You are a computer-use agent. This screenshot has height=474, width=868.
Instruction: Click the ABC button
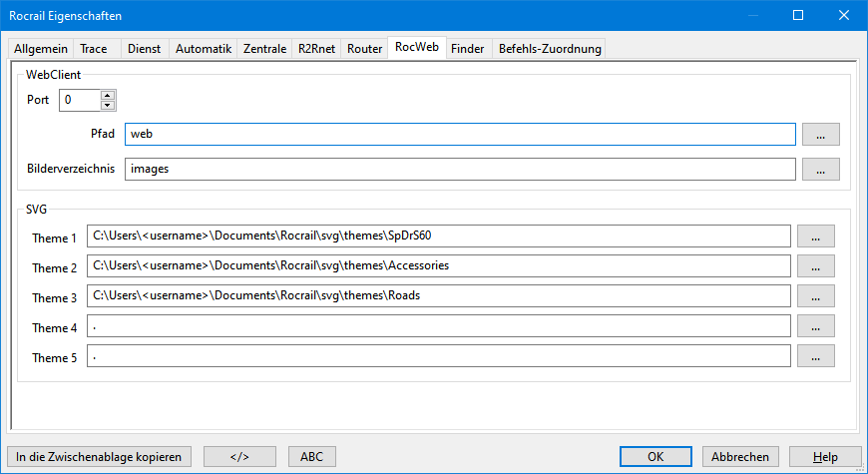(311, 456)
